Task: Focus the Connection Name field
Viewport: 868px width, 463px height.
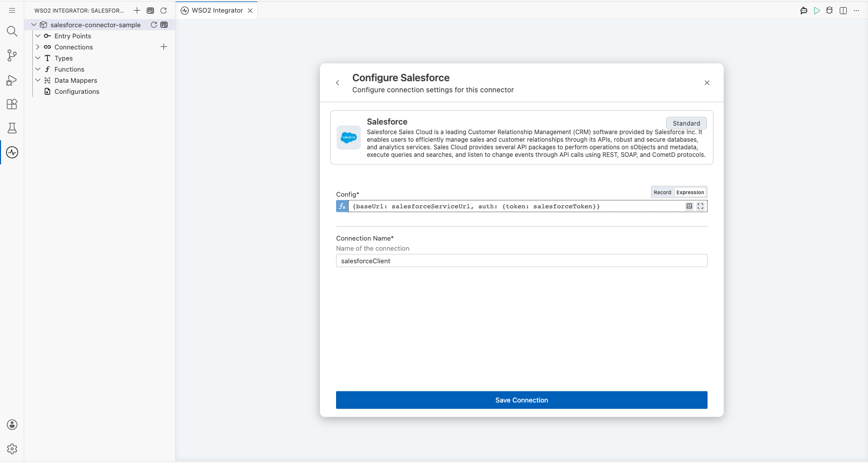Action: click(522, 261)
